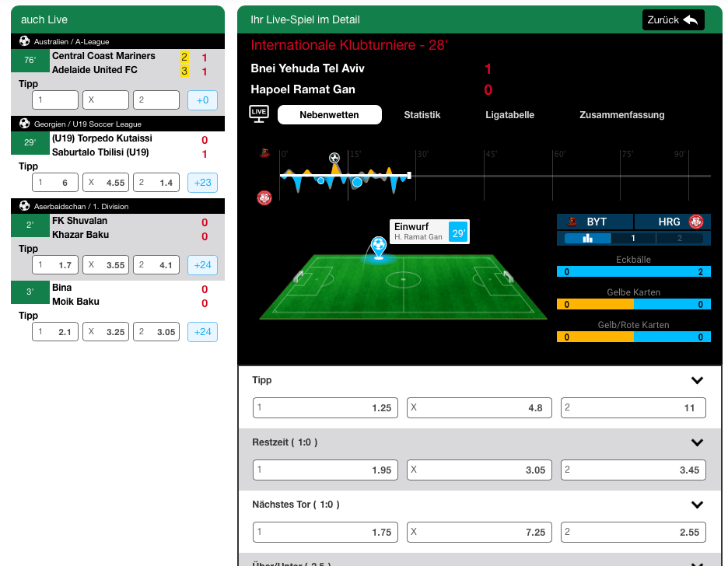Click the Georgien U19 League soccer ball icon
This screenshot has height=566, width=728.
(25, 124)
